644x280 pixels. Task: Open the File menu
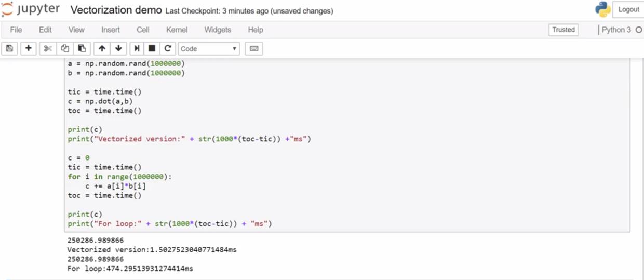pyautogui.click(x=16, y=30)
